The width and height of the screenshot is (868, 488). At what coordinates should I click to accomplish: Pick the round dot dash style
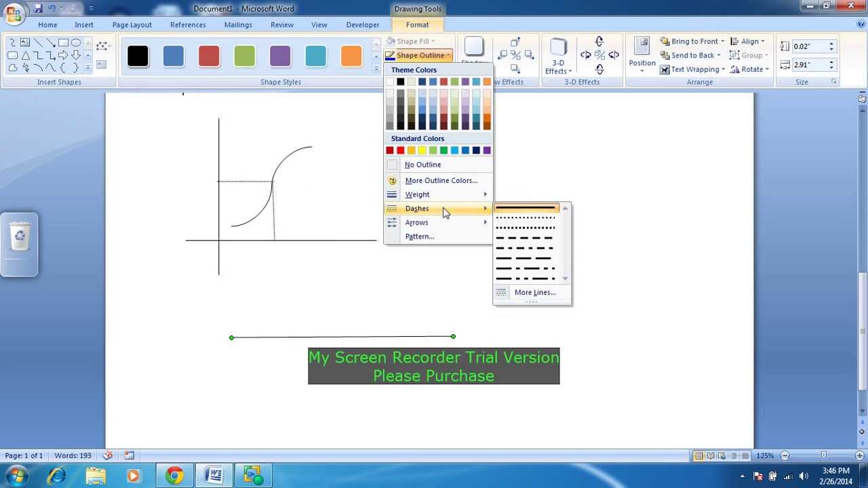(526, 218)
